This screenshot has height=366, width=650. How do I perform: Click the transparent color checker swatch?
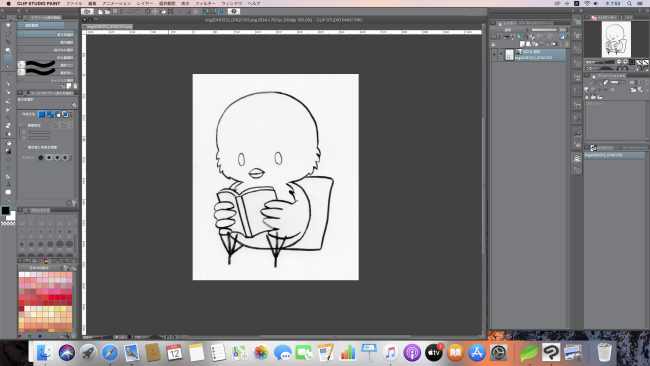(x=8, y=223)
